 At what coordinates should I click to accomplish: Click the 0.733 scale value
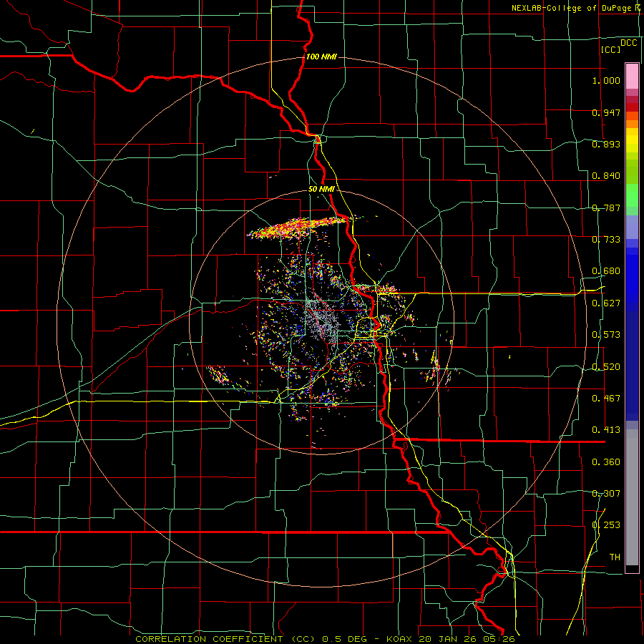point(606,240)
